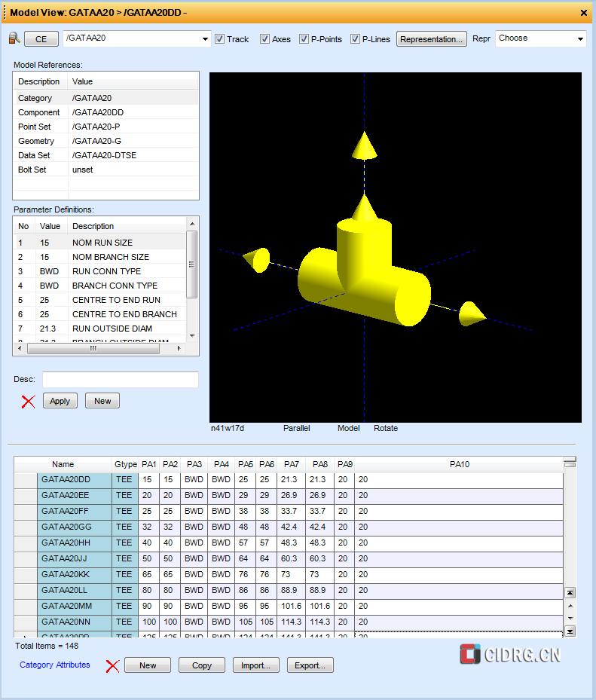Image resolution: width=596 pixels, height=700 pixels.
Task: Close the Model View window
Action: 584,13
